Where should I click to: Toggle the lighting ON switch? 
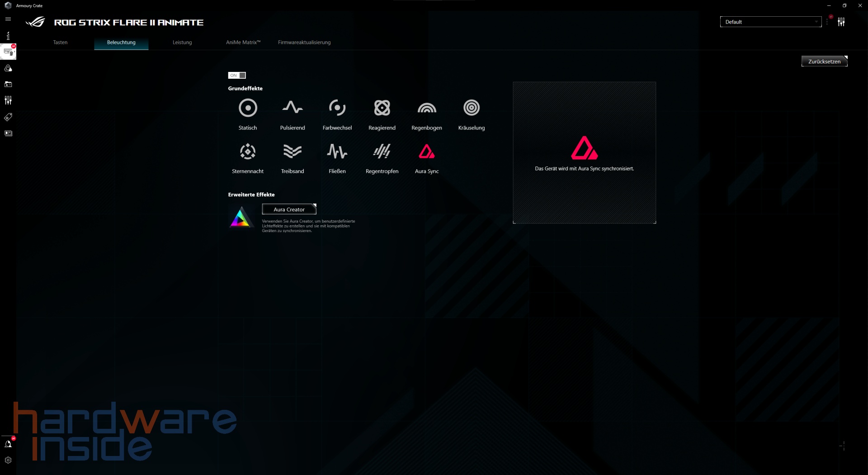pos(237,76)
